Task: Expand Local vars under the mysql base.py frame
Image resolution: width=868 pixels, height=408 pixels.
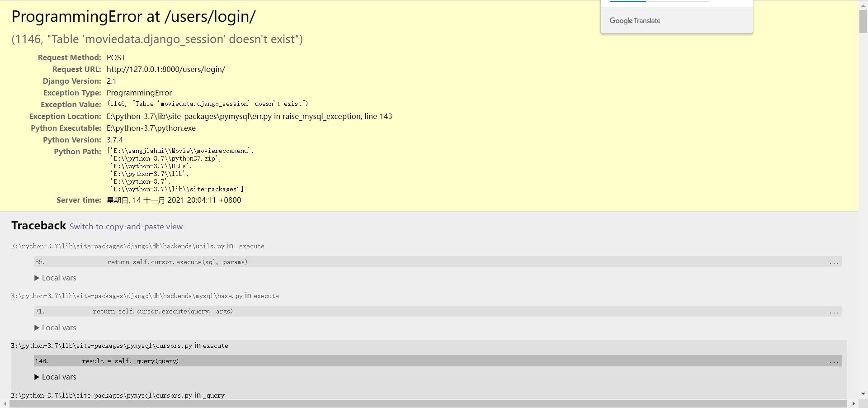Action: click(x=55, y=327)
